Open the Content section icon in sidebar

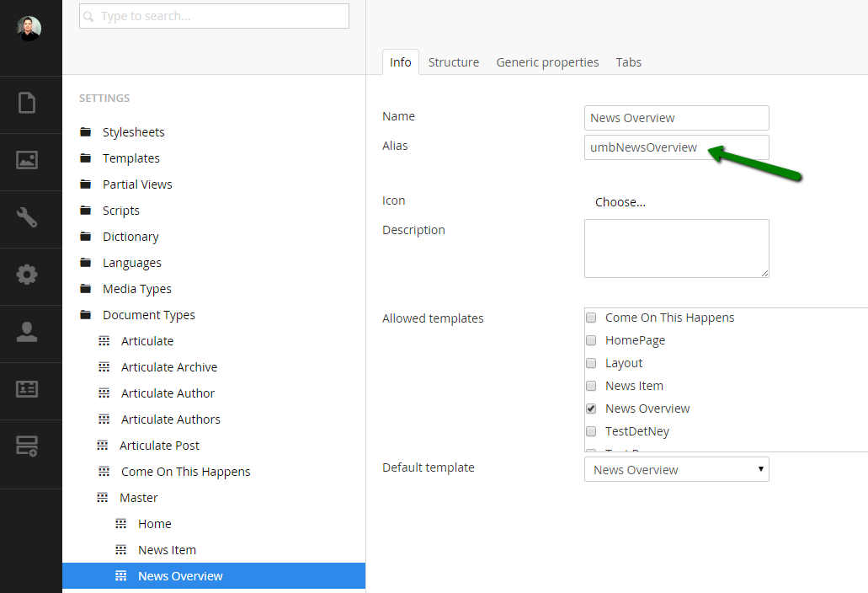[27, 103]
